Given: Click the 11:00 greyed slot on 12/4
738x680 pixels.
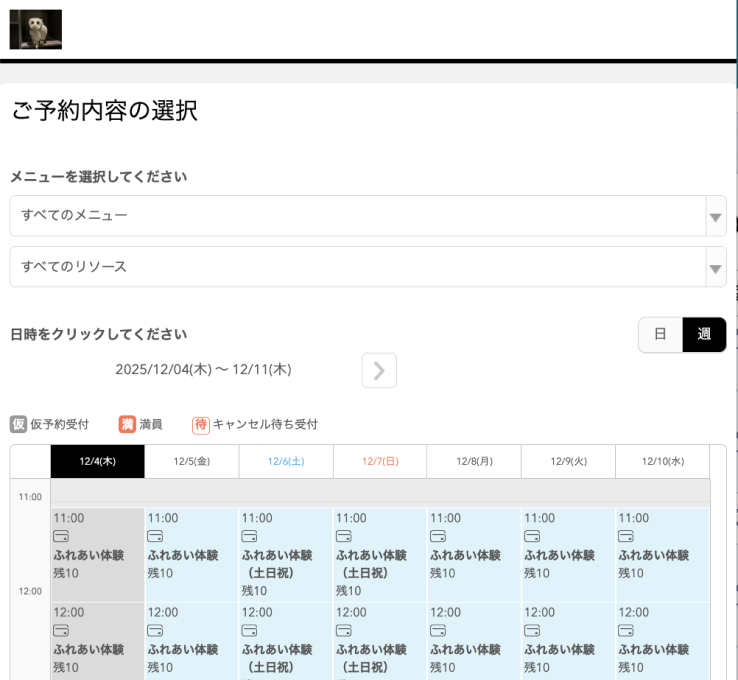Looking at the screenshot, I should (x=97, y=554).
